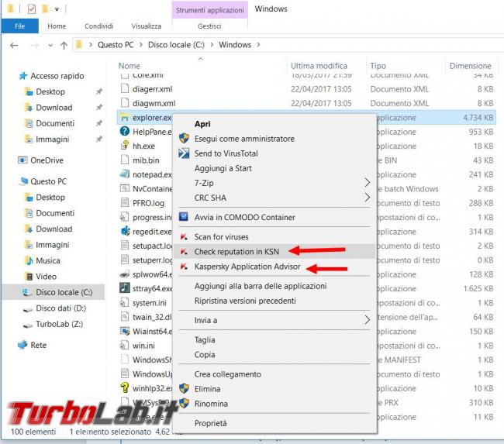Open the recent locations dropdown arrow

(50, 45)
